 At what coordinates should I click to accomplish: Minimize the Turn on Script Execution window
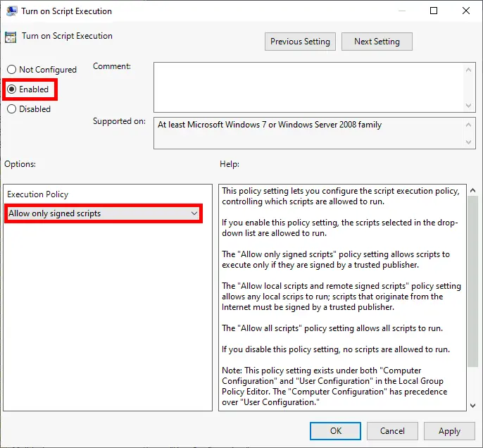click(401, 11)
